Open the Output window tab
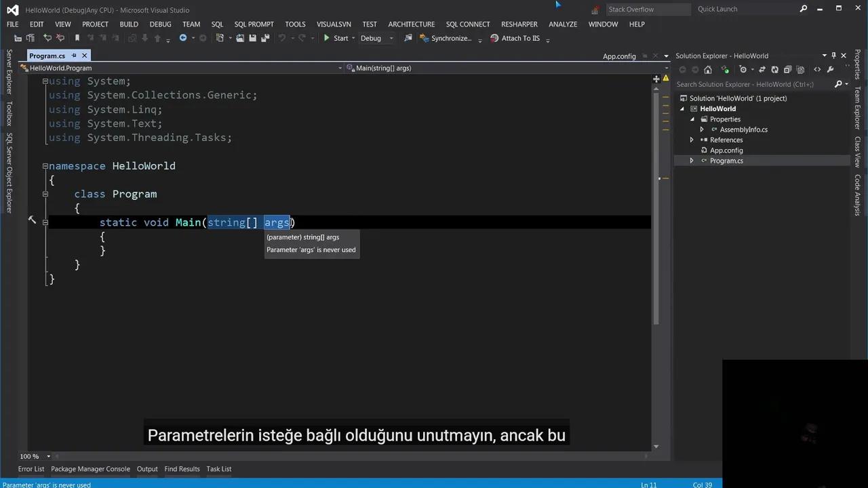868x488 pixels. click(x=147, y=469)
